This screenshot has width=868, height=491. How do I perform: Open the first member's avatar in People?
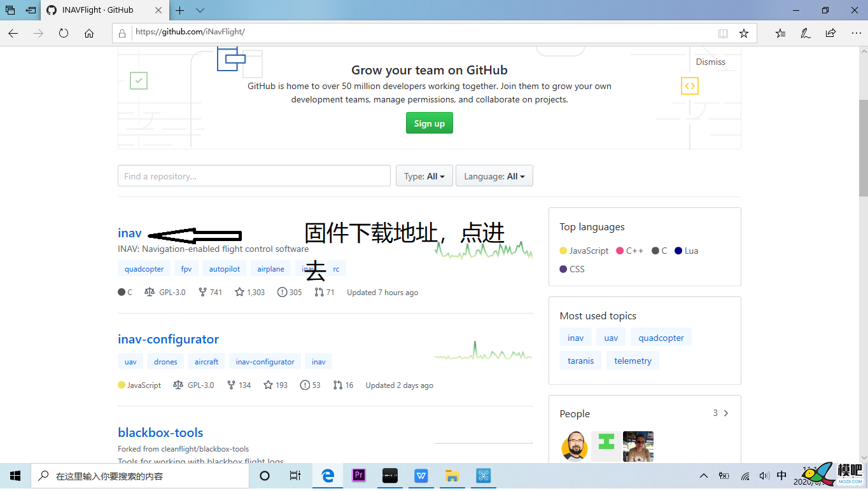coord(575,446)
